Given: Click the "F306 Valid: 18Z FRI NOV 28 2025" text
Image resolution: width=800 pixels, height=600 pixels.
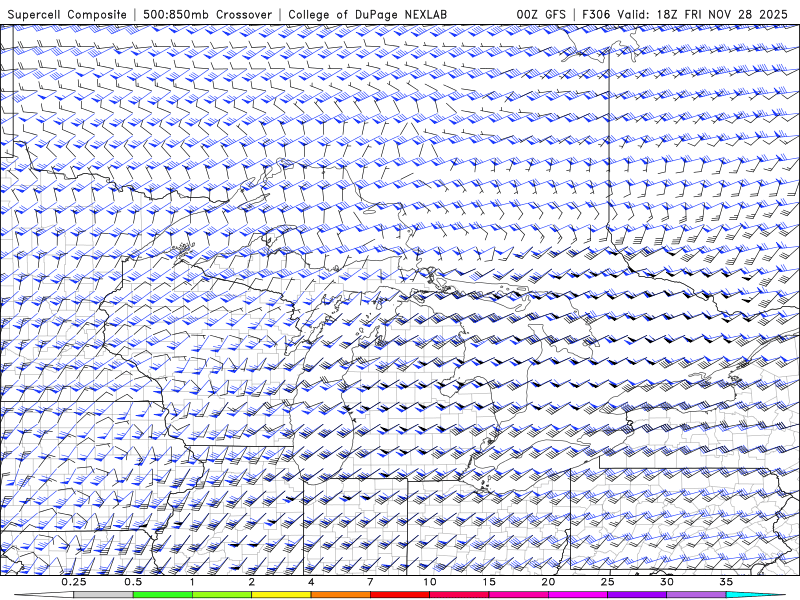Looking at the screenshot, I should tap(685, 14).
